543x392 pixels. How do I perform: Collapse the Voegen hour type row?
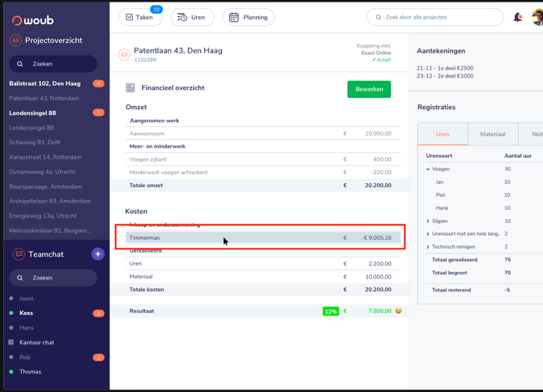pyautogui.click(x=428, y=169)
